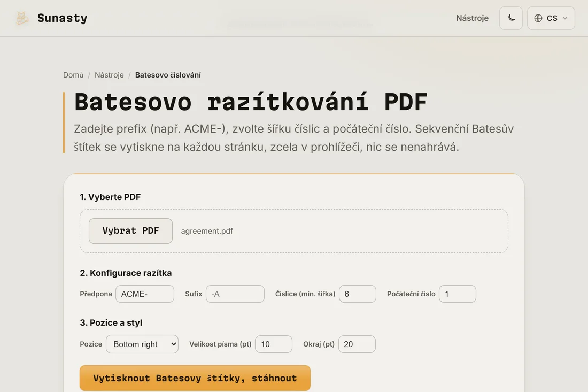This screenshot has width=588, height=392.
Task: Click the 3. Pozice a styl heading
Action: 111,322
